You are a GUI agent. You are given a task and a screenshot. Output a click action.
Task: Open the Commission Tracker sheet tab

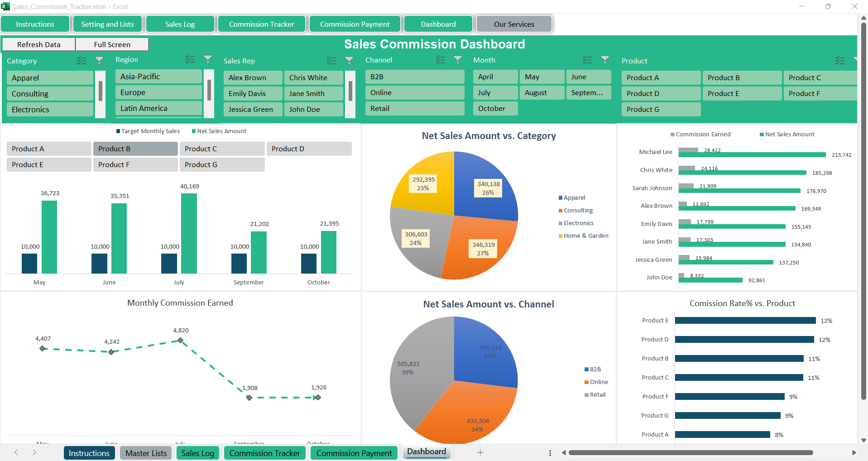tap(264, 453)
